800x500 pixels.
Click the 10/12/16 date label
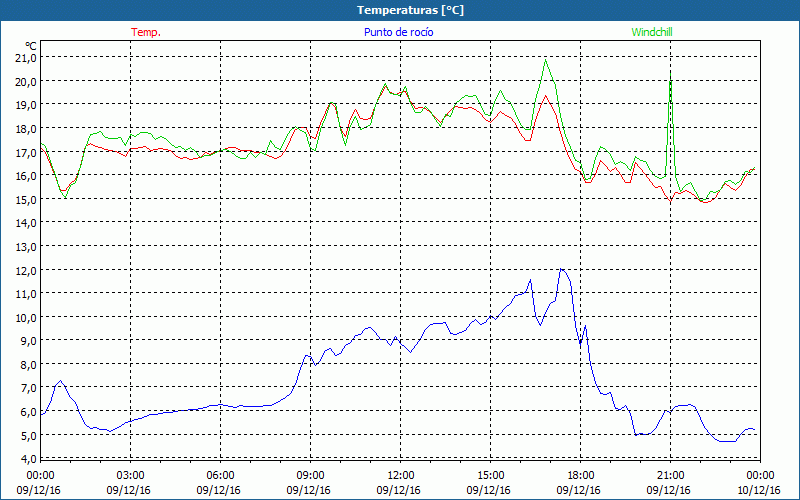coord(758,490)
